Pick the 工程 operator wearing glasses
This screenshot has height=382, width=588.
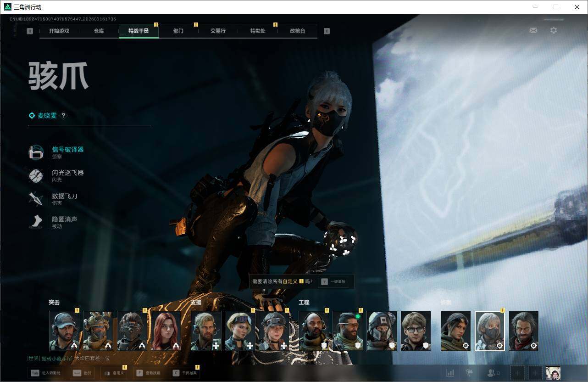416,331
